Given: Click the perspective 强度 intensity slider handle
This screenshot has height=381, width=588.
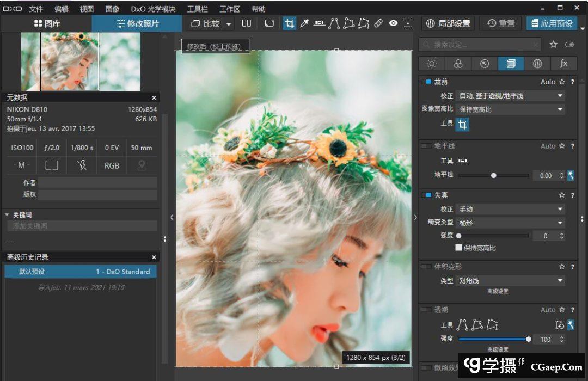Looking at the screenshot, I should [x=528, y=339].
